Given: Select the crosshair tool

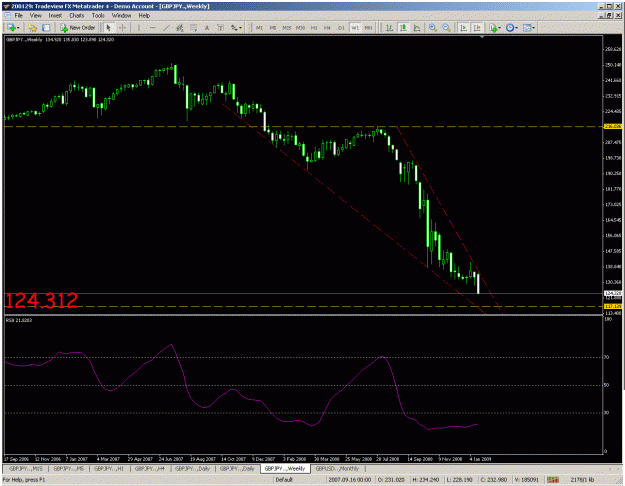Looking at the screenshot, I should click(122, 28).
